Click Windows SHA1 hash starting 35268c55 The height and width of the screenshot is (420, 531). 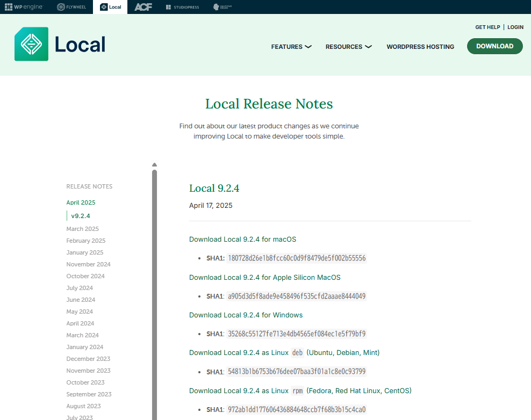click(297, 334)
